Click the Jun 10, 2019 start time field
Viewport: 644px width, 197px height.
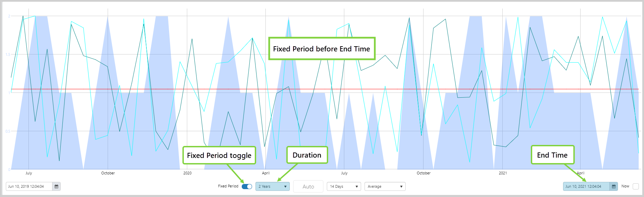pyautogui.click(x=29, y=186)
